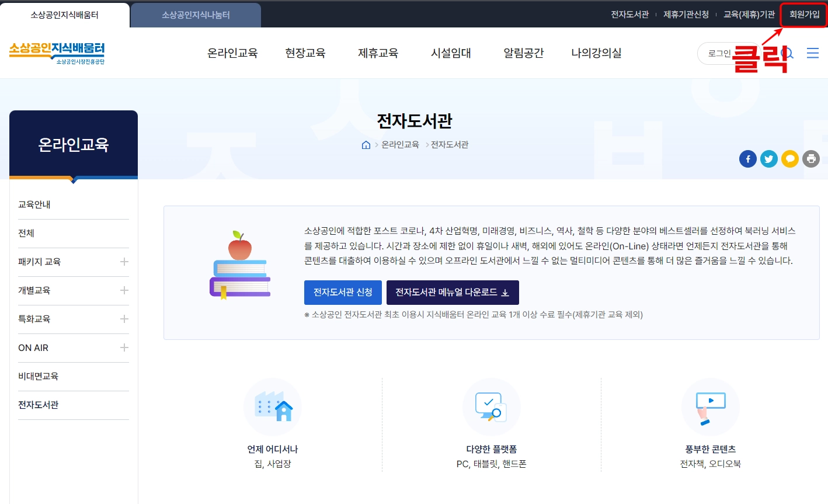Print the page using the printer icon
The image size is (828, 504).
811,158
